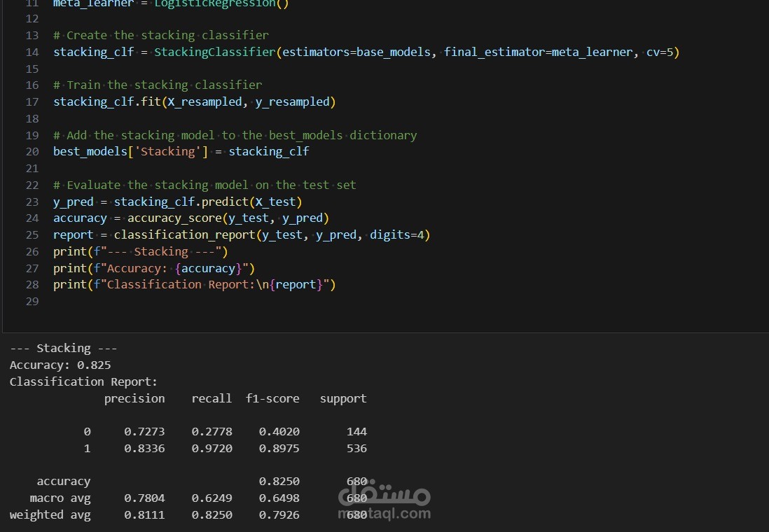Click stacking_clf.predict(X_test) on line 23

click(x=208, y=202)
